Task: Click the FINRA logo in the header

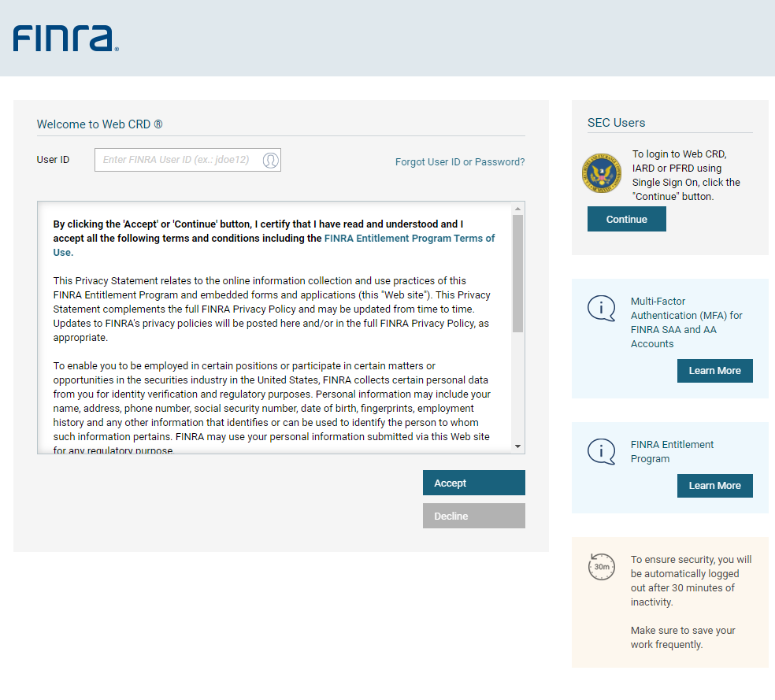Action: (x=65, y=38)
